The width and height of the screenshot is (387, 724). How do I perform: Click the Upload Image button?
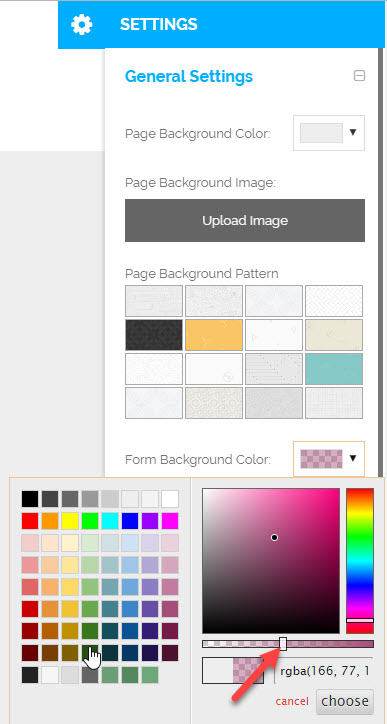pos(245,220)
